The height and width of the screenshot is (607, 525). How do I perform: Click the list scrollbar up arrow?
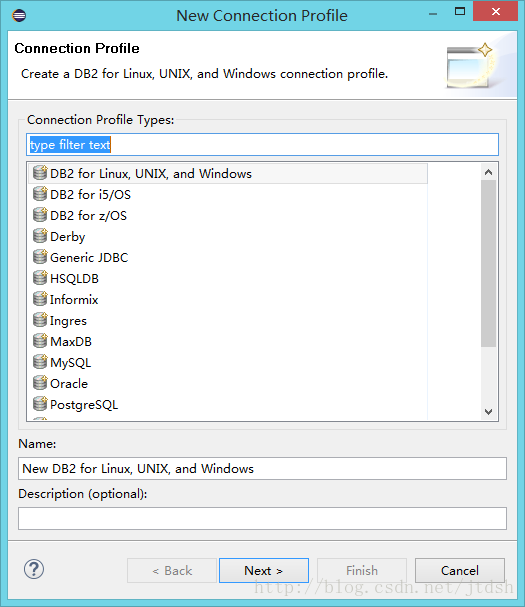pos(489,172)
